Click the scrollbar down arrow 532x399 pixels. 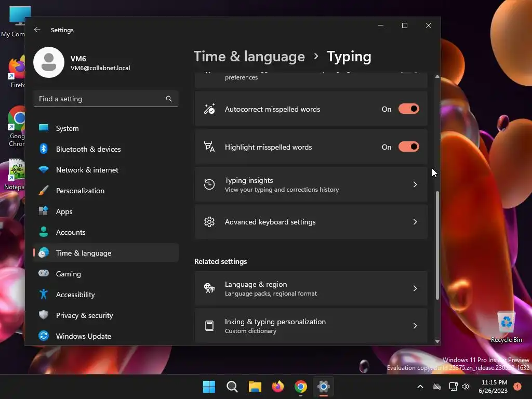[x=437, y=341]
